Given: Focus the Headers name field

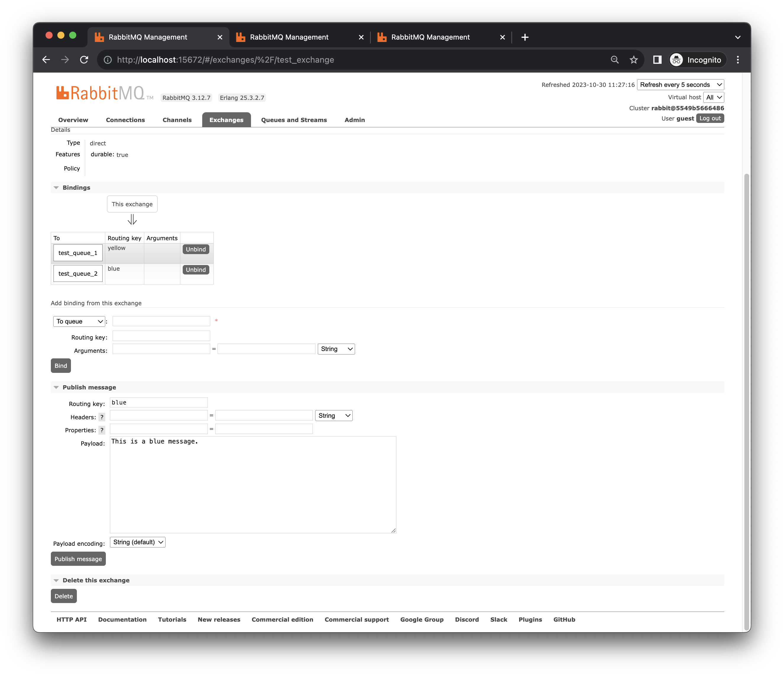Looking at the screenshot, I should (158, 415).
